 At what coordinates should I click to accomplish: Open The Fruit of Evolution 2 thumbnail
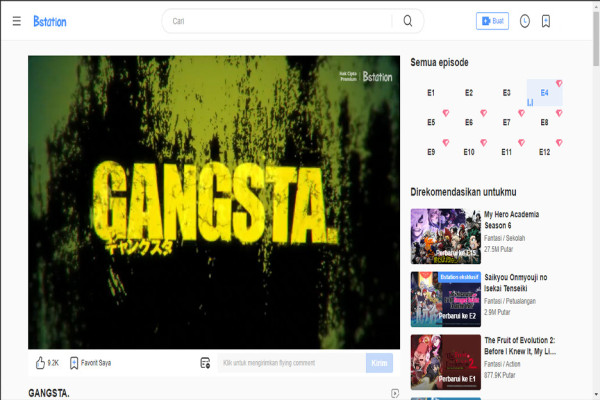click(446, 362)
